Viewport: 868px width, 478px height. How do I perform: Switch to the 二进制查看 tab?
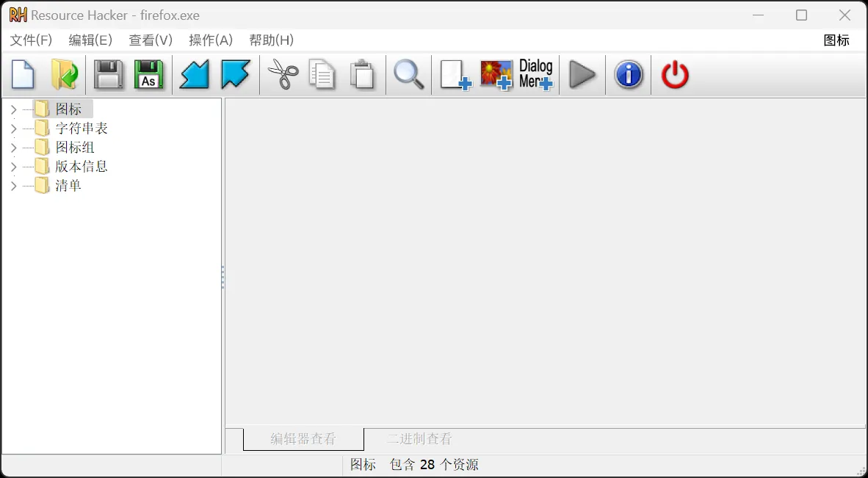point(419,439)
